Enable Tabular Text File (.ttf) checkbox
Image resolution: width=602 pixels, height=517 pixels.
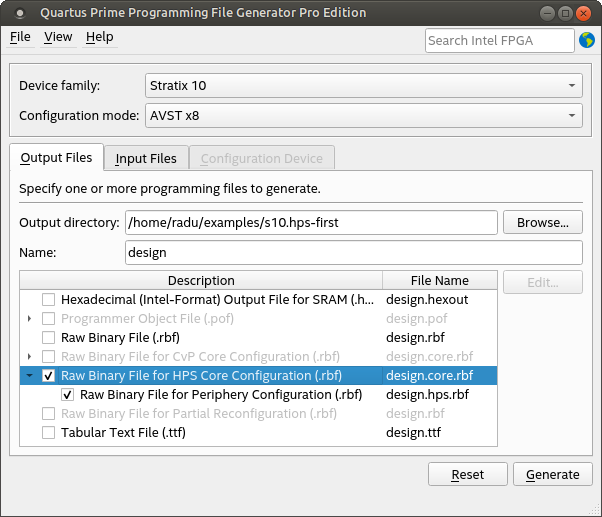point(48,433)
